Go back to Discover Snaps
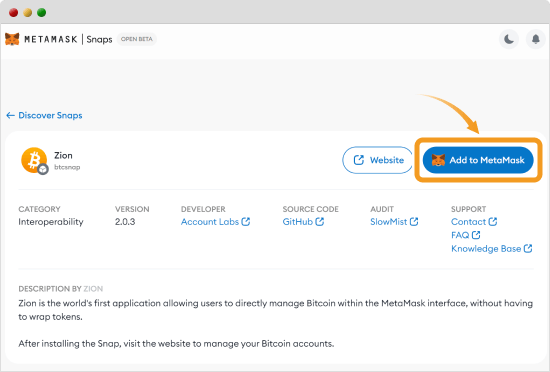Image resolution: width=550 pixels, height=372 pixels. 44,115
